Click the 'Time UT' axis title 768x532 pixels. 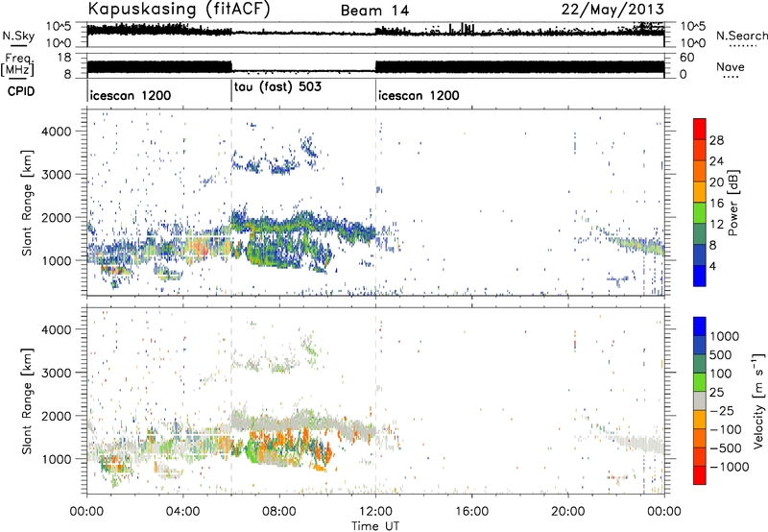click(375, 526)
